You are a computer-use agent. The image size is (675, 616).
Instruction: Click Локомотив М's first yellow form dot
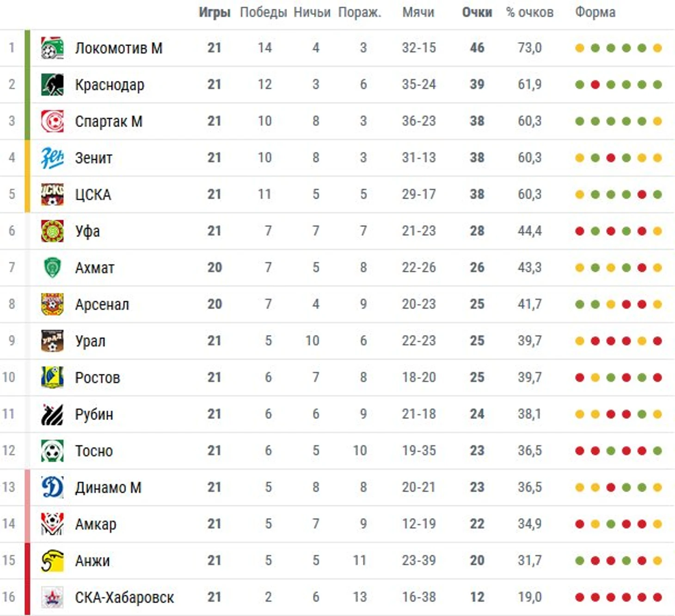580,48
